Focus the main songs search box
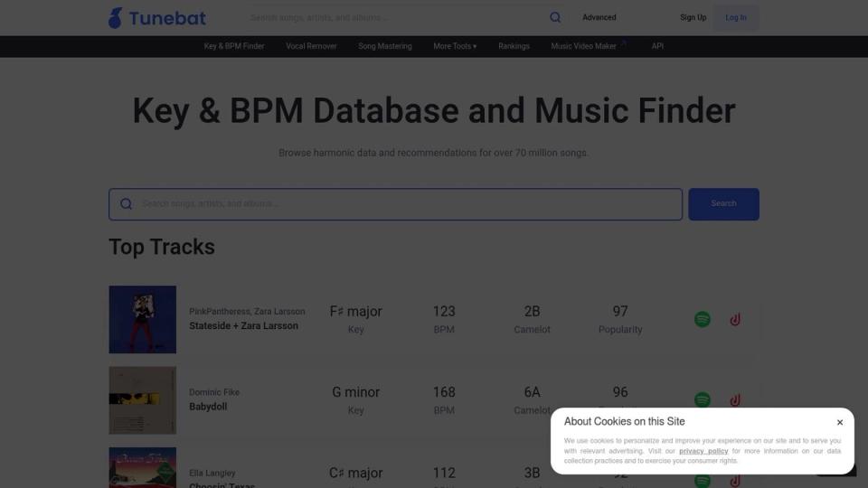The height and width of the screenshot is (488, 868). click(x=395, y=204)
